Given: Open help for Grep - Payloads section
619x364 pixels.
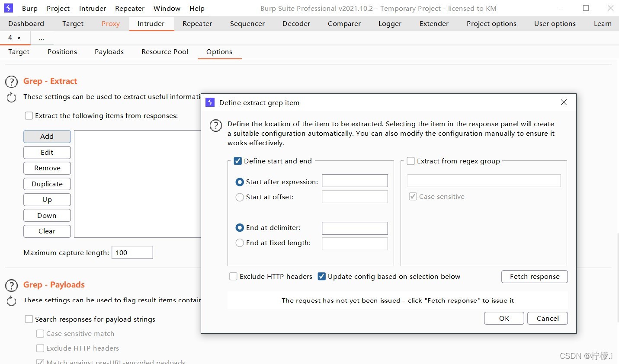Looking at the screenshot, I should point(11,285).
